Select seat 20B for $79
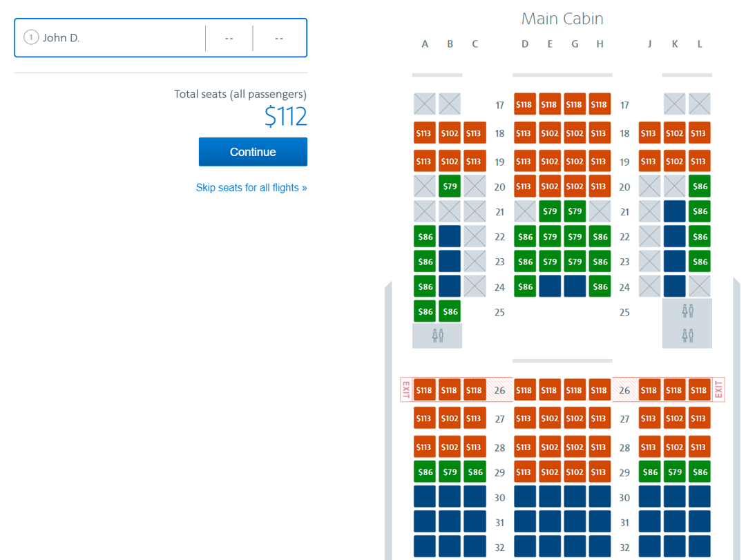This screenshot has height=560, width=746. (x=450, y=186)
